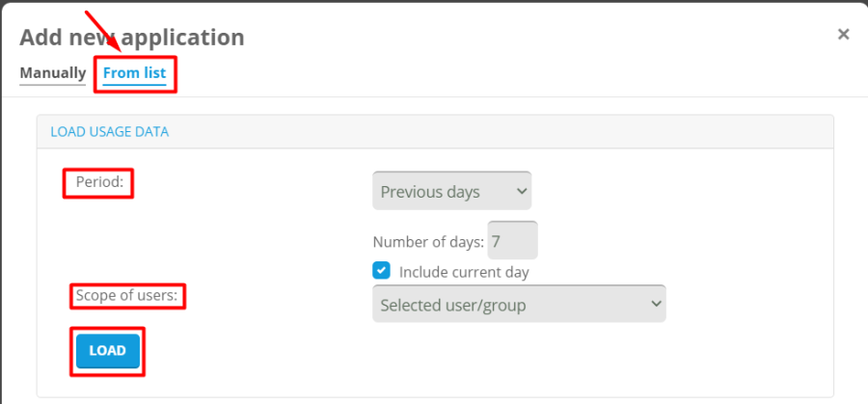The image size is (868, 404).
Task: Uncheck the Include current day checkbox
Action: (382, 271)
